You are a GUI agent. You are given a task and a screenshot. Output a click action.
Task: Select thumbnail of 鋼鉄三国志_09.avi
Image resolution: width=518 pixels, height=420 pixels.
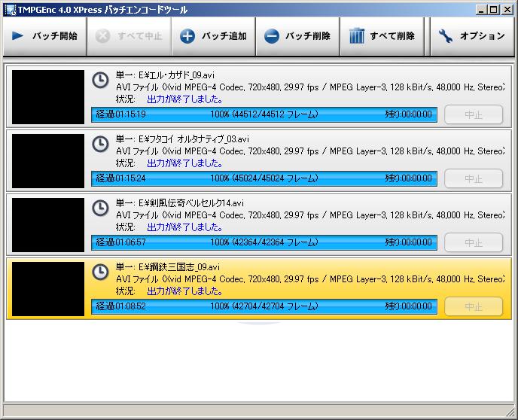(x=48, y=289)
